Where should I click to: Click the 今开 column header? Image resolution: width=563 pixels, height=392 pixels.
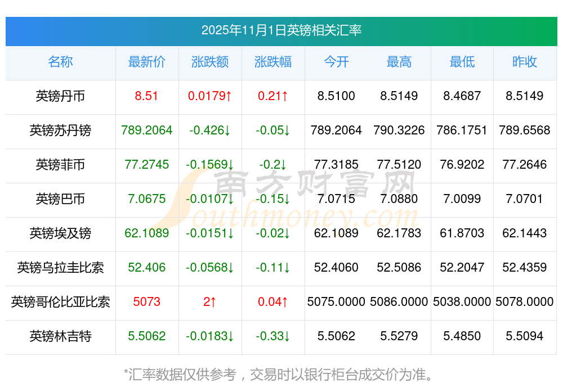coord(336,62)
